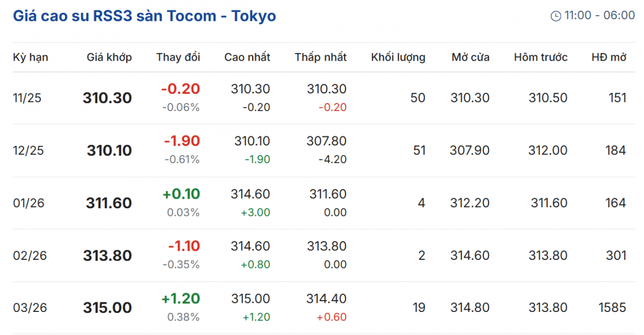Viewport: 644px width, 335px height.
Task: Choose the 03/26 contract term
Action: click(30, 308)
